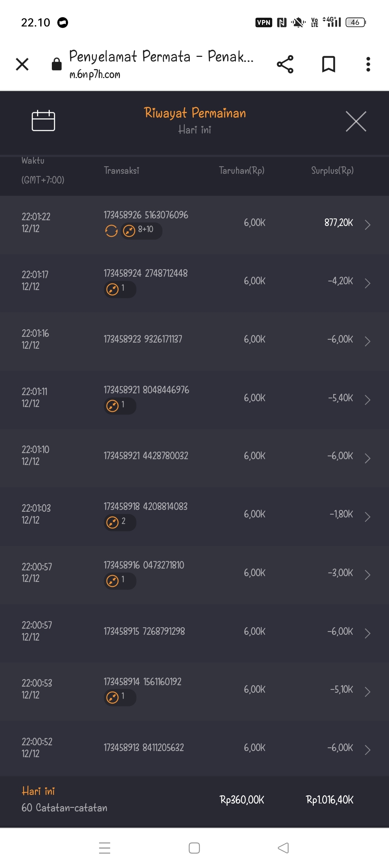Image resolution: width=389 pixels, height=868 pixels.
Task: Tap the 8+10 scatter badge
Action: [142, 231]
